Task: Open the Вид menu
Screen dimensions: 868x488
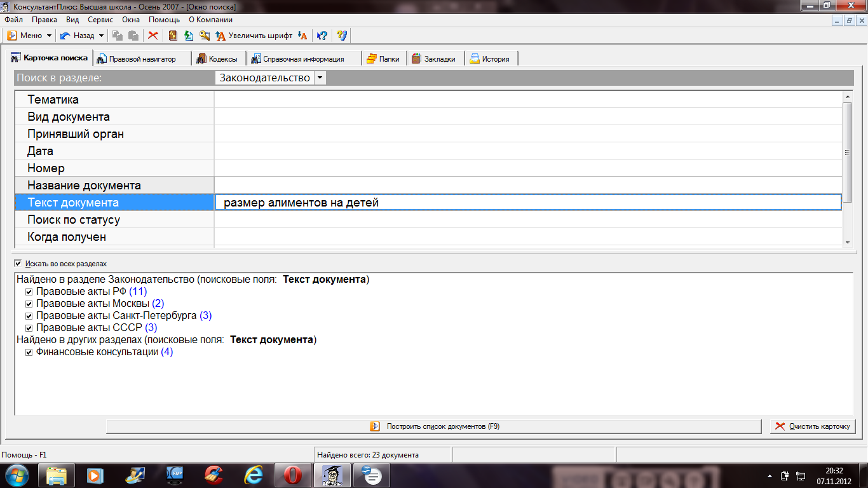Action: coord(72,20)
